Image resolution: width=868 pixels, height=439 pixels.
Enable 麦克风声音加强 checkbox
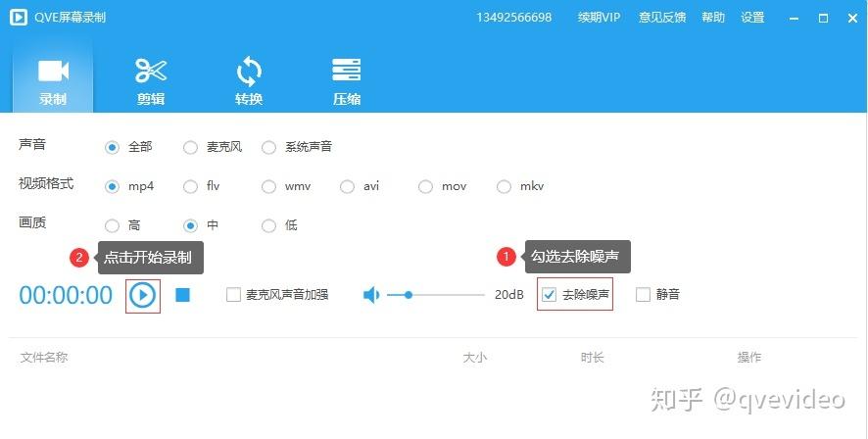point(233,295)
